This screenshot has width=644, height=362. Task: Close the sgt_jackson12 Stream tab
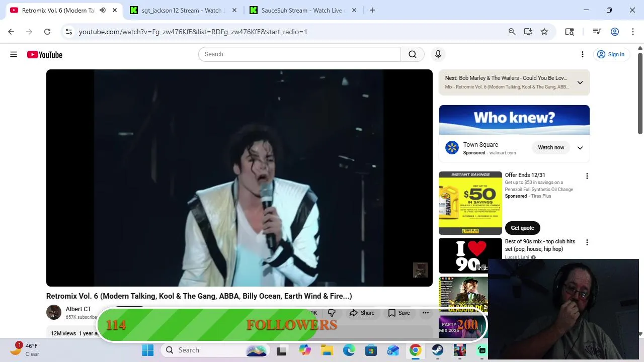[x=234, y=10]
